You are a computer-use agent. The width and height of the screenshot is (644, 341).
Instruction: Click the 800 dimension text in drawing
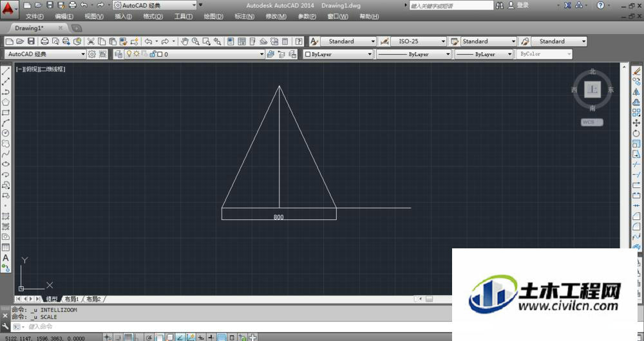tap(278, 217)
